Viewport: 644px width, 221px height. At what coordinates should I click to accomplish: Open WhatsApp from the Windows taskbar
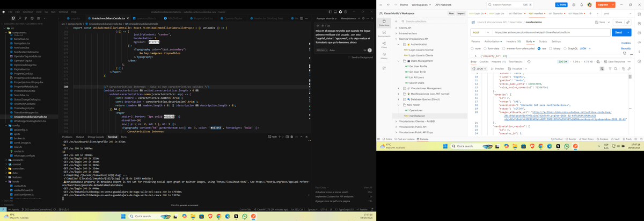245,216
